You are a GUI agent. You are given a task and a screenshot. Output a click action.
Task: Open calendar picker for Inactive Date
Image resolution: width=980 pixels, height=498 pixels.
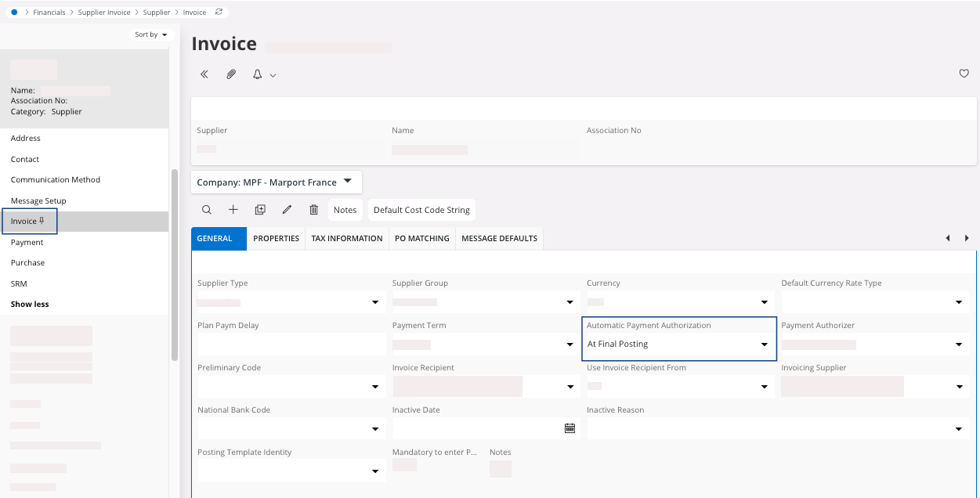tap(570, 428)
